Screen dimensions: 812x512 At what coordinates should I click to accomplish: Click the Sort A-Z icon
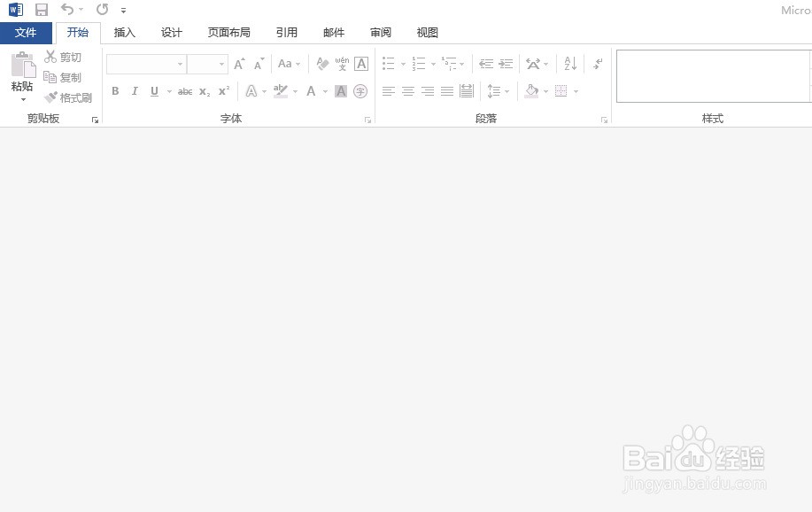pos(570,64)
